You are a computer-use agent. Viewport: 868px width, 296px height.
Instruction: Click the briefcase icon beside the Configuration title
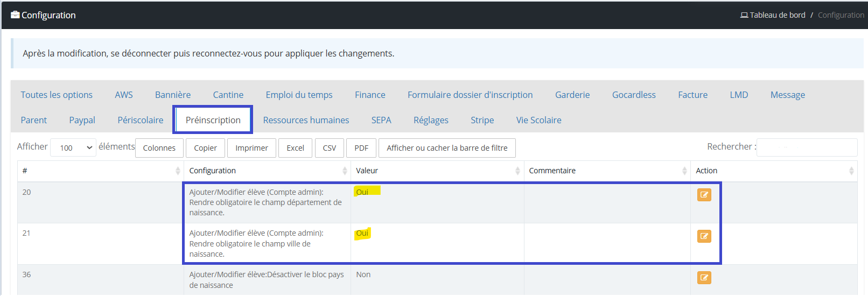coord(15,15)
